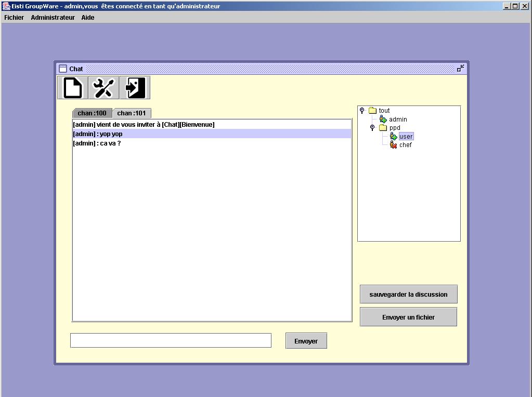Switch to the chan :100 tab
Image resolution: width=532 pixels, height=397 pixels.
(92, 113)
